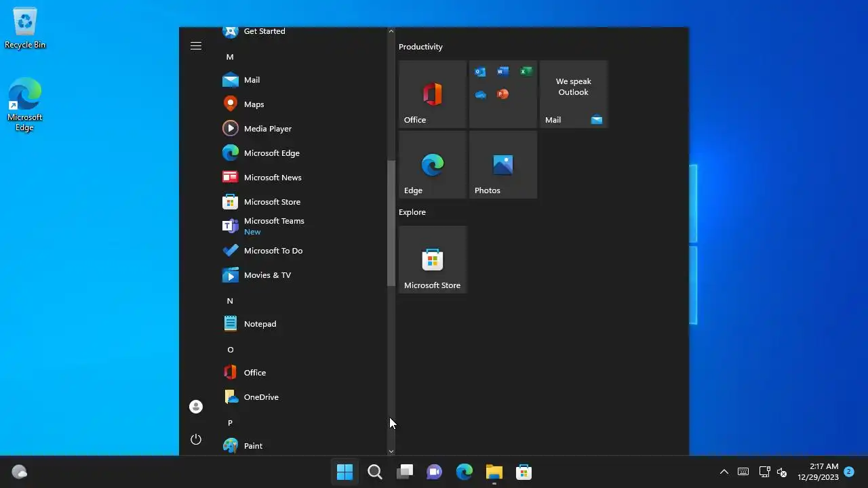Open network status tray icon

pos(764,472)
